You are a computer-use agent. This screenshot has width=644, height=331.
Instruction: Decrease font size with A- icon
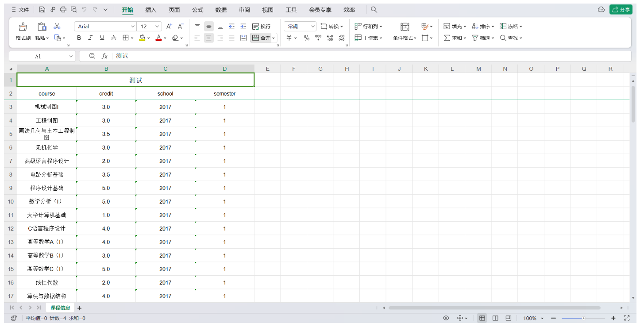pyautogui.click(x=181, y=27)
